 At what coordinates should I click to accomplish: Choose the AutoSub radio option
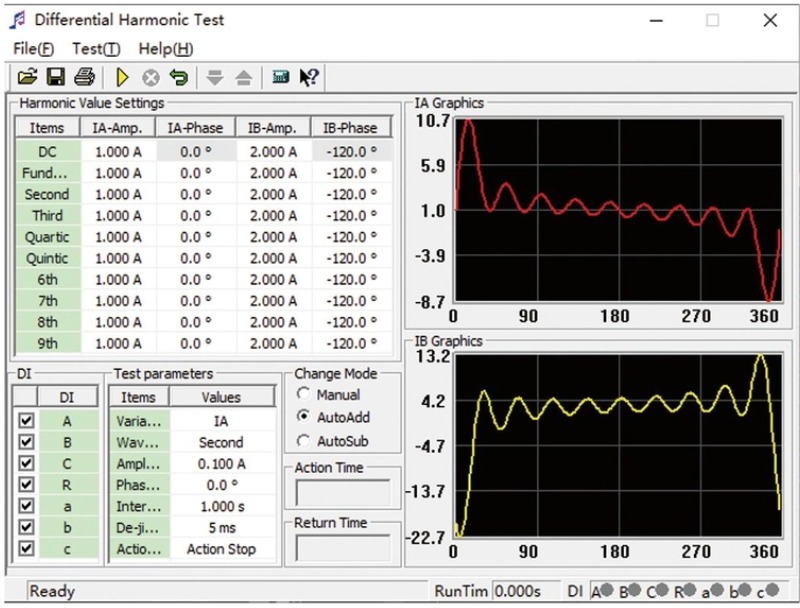tap(305, 440)
